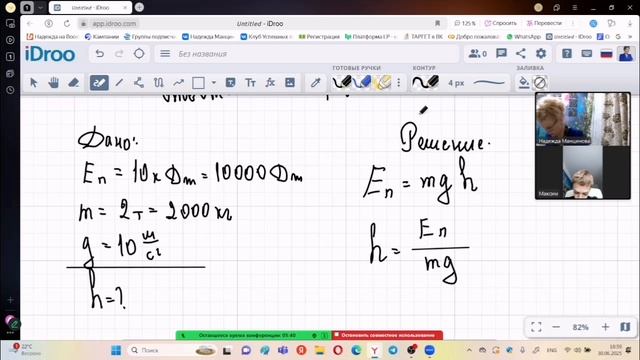Open a new browser tab
This screenshot has width=640, height=360.
tap(139, 7)
